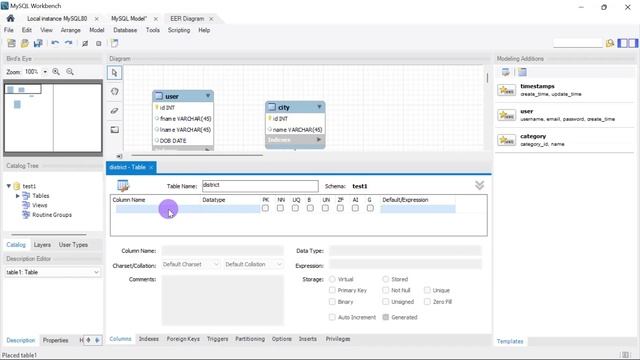The image size is (640, 360).
Task: Switch to Local instance MySQL80 tab
Action: (x=57, y=19)
